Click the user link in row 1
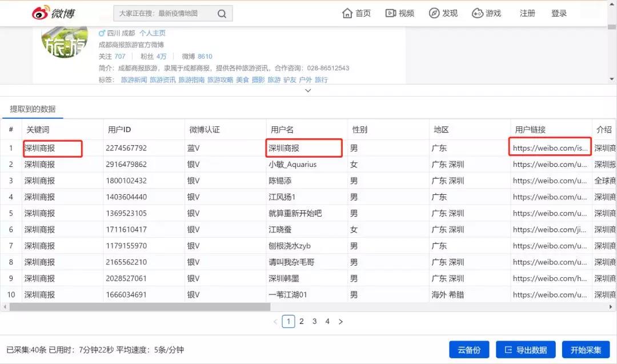 point(550,148)
